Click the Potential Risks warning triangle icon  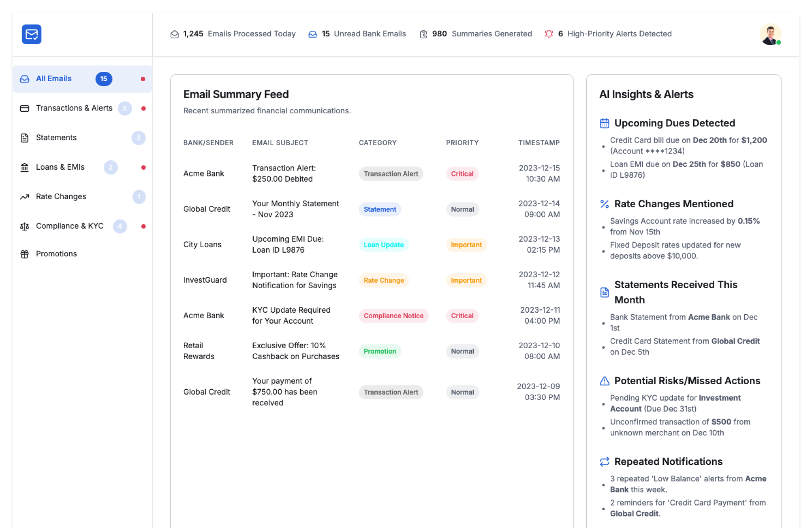click(604, 381)
